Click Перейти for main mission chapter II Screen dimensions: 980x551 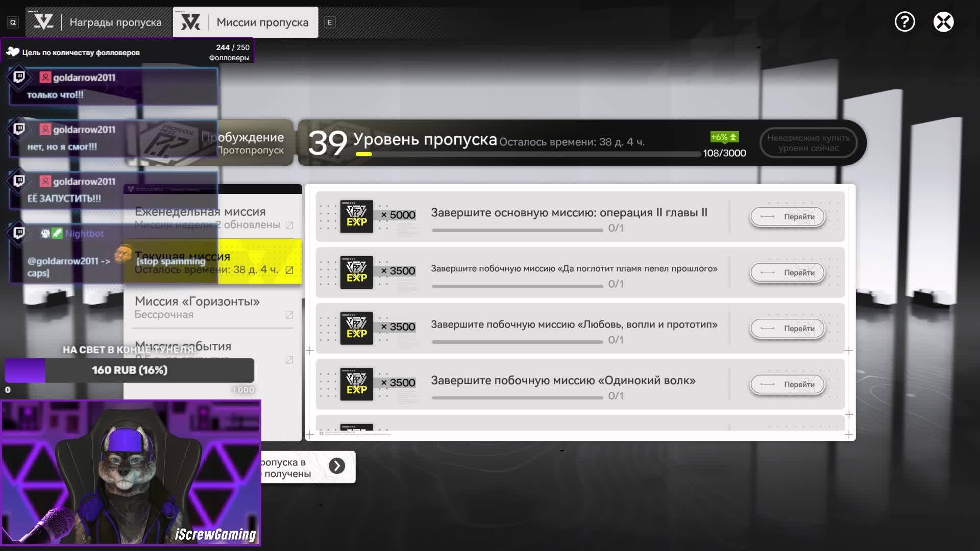[787, 217]
